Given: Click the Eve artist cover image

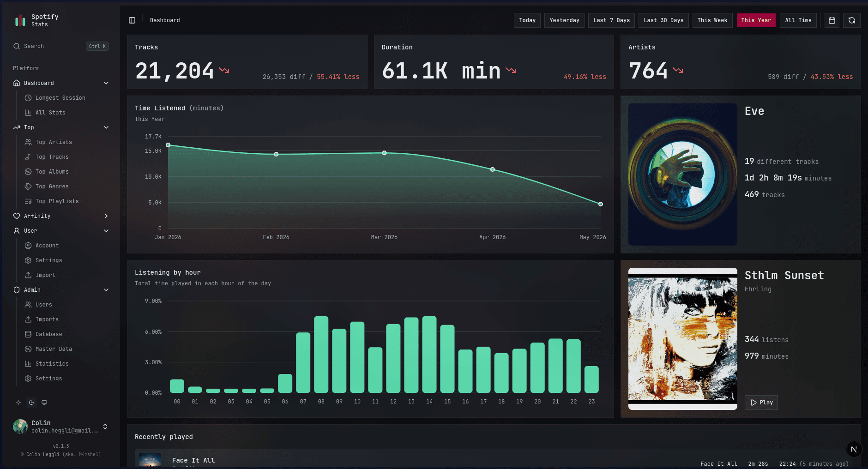Looking at the screenshot, I should pos(682,174).
